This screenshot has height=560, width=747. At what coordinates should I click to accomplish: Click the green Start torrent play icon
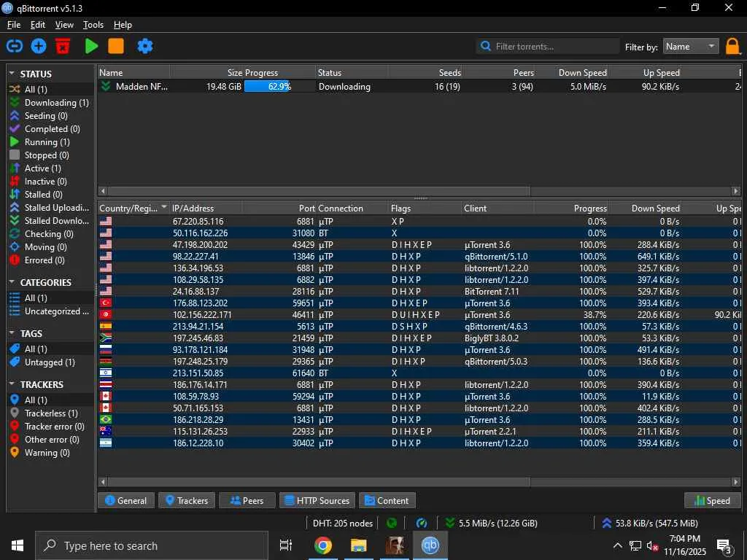(x=91, y=46)
